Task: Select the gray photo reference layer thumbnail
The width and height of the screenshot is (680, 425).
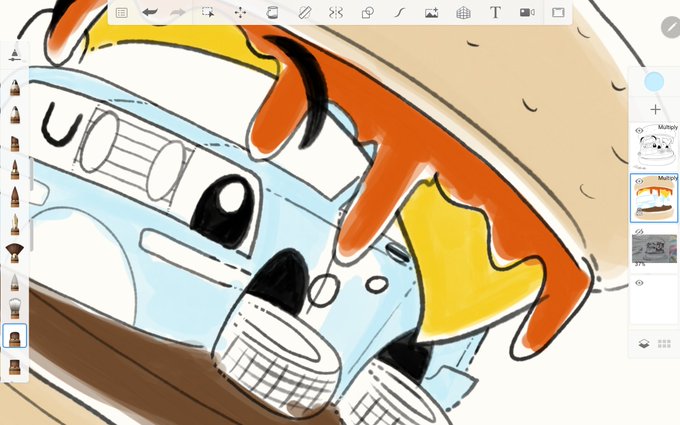Action: pos(654,249)
